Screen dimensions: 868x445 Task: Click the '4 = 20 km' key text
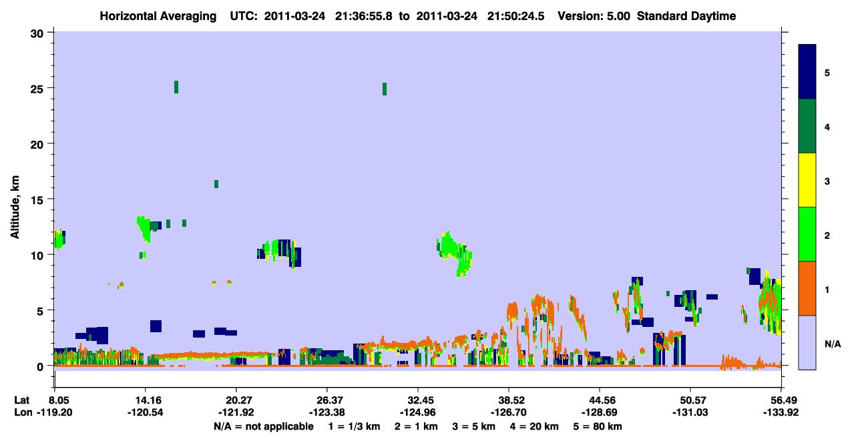click(x=533, y=426)
